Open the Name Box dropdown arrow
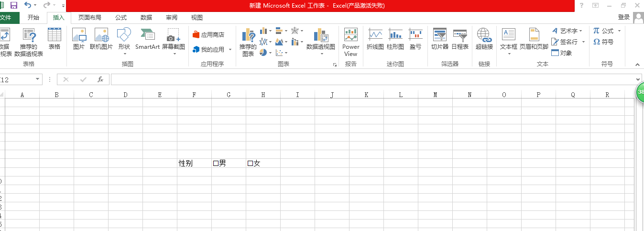This screenshot has width=644, height=231. [38, 79]
